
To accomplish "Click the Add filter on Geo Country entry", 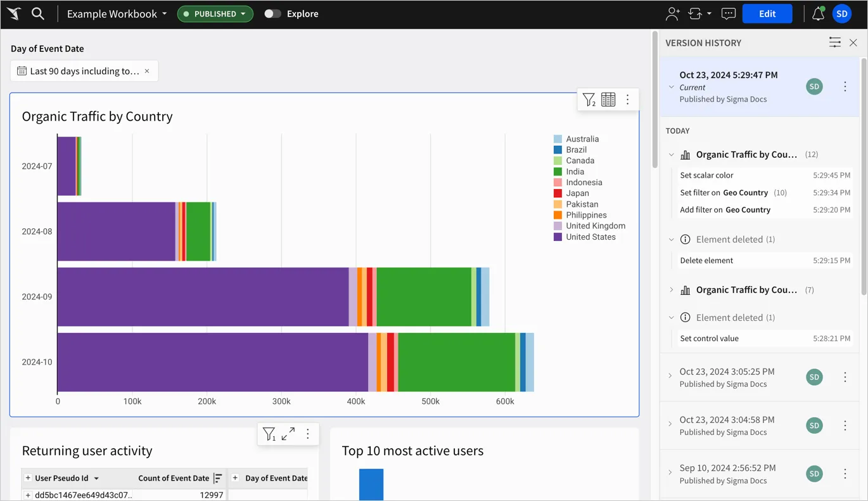I will pos(765,209).
